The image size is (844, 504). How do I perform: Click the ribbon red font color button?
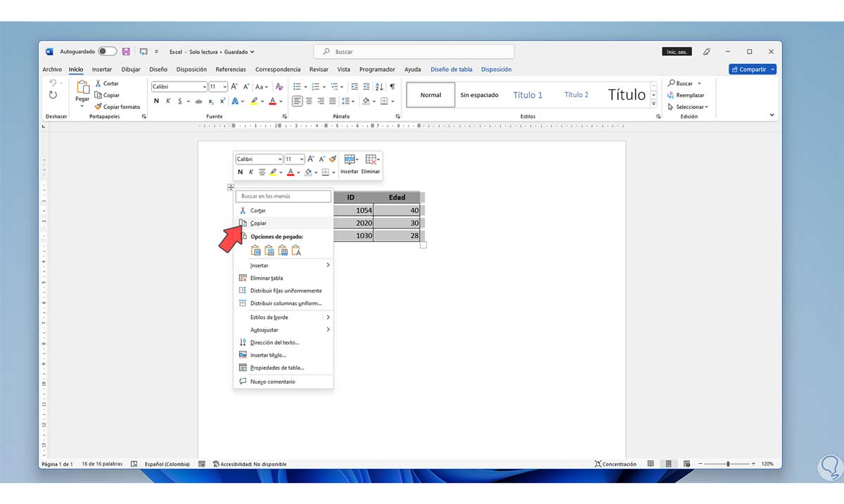tap(272, 101)
